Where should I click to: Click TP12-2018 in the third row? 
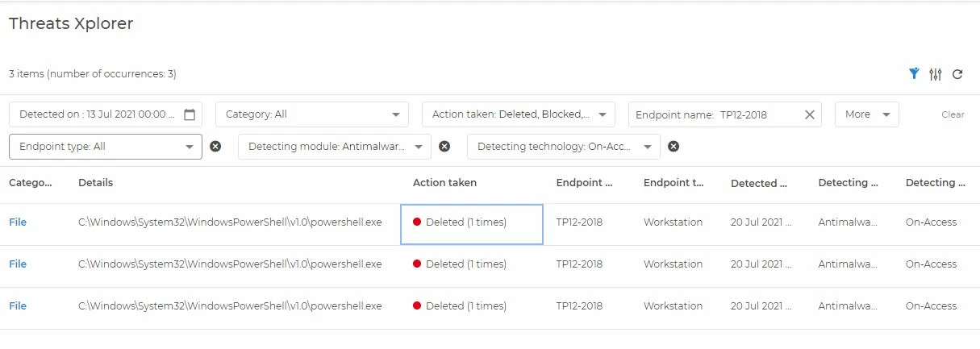pos(579,305)
